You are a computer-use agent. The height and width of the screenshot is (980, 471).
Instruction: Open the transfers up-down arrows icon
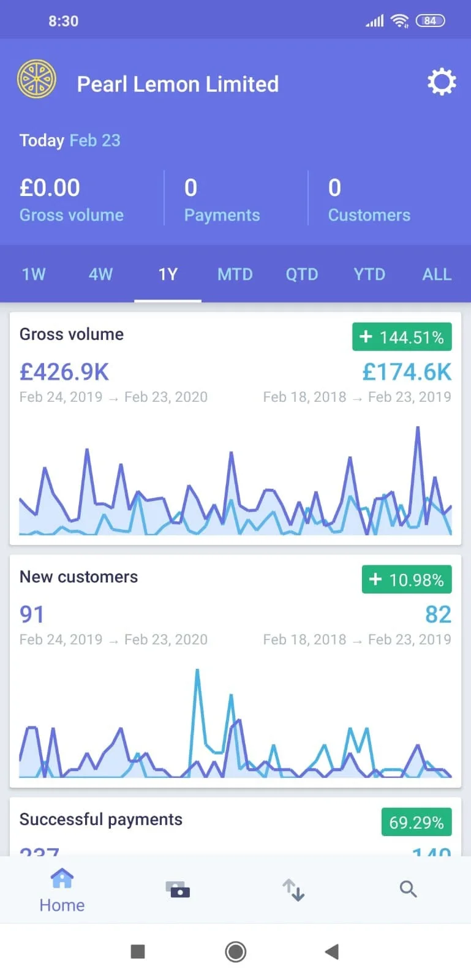tap(293, 890)
